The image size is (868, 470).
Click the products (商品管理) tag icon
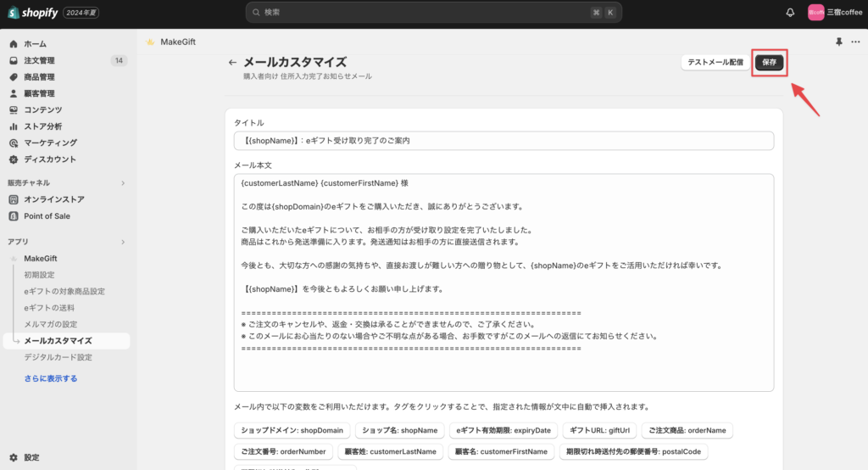(14, 77)
